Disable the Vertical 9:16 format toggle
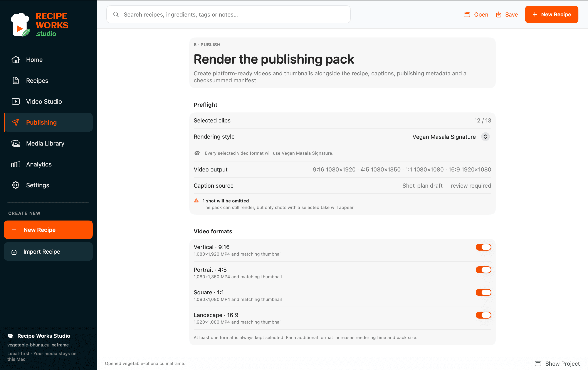588x370 pixels. (483, 247)
